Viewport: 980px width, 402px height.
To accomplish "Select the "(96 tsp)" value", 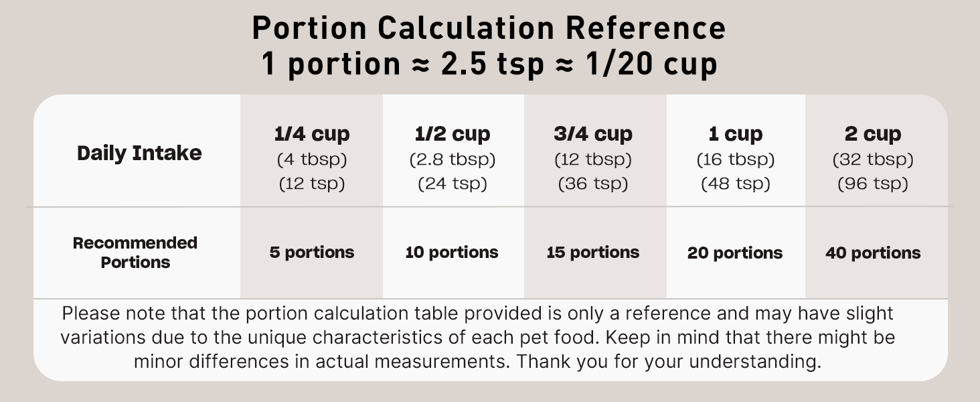I will tap(873, 184).
